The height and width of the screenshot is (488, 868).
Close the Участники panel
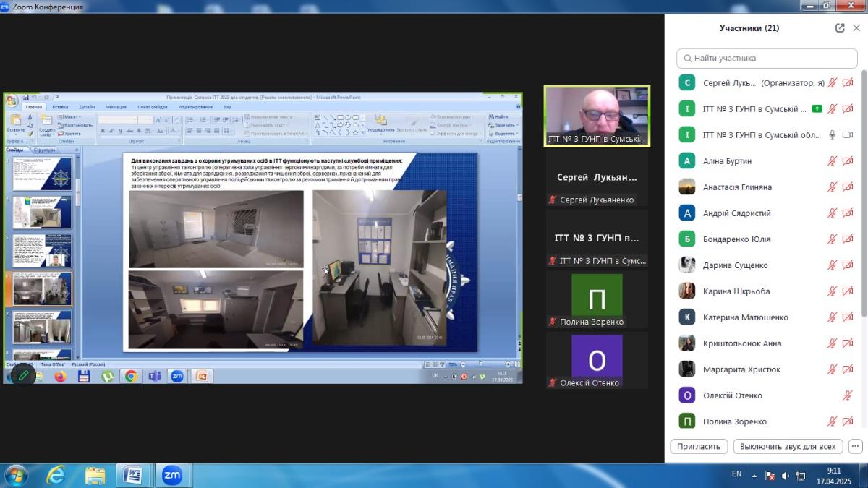click(x=856, y=28)
